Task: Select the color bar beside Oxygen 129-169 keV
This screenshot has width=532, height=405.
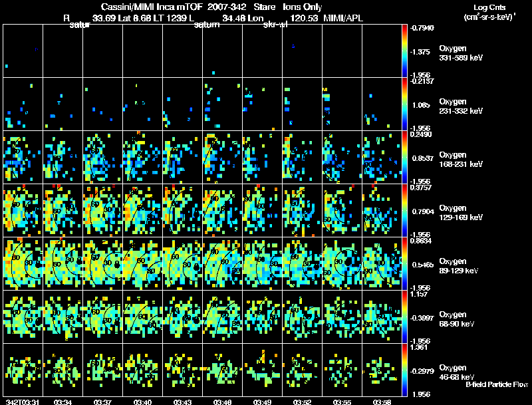Action: click(404, 211)
